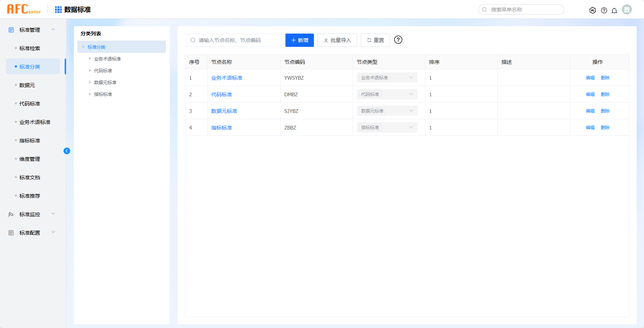Open the 维度管理 sidebar item
Viewport: 644px width, 328px height.
coord(30,159)
